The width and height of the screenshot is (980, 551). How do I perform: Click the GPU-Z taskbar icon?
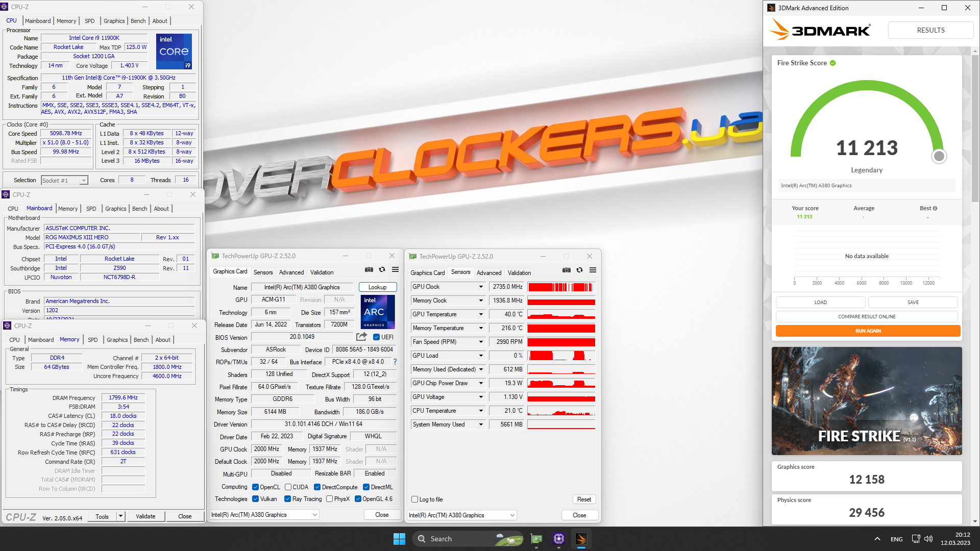[x=536, y=539]
